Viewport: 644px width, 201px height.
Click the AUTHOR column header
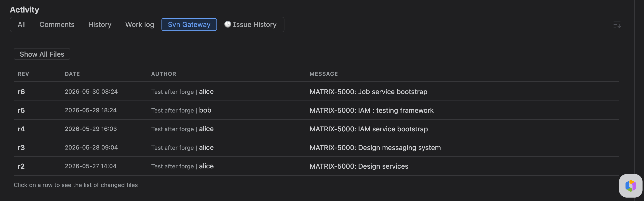click(163, 74)
